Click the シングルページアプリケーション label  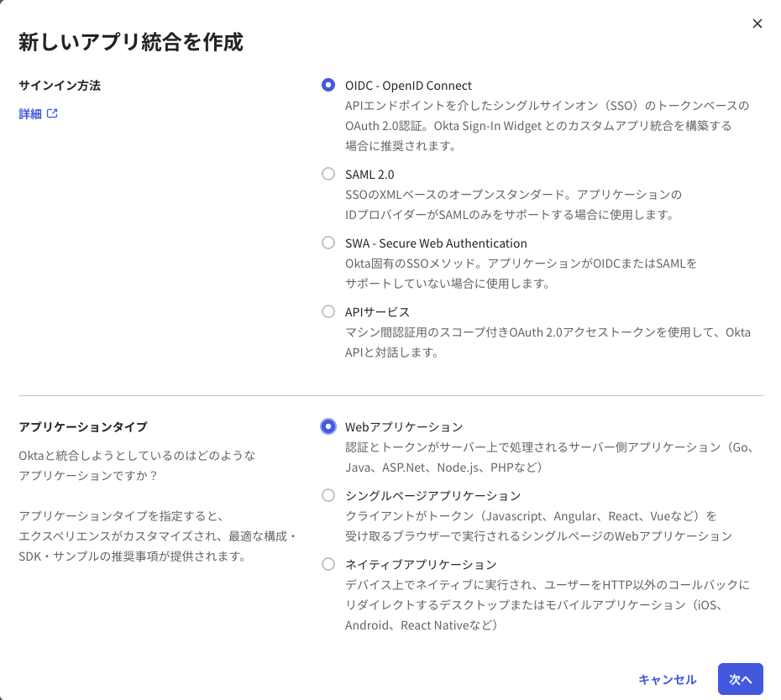tap(433, 495)
